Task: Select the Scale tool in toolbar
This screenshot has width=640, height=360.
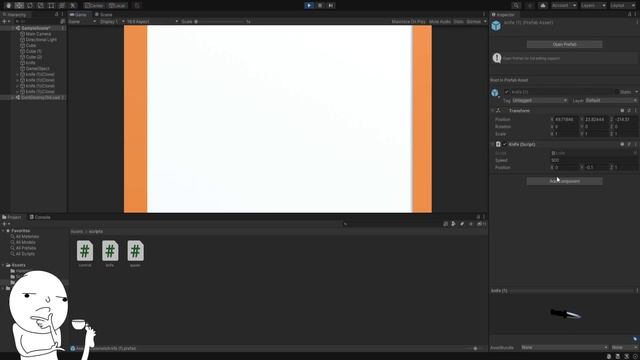Action: pos(40,6)
